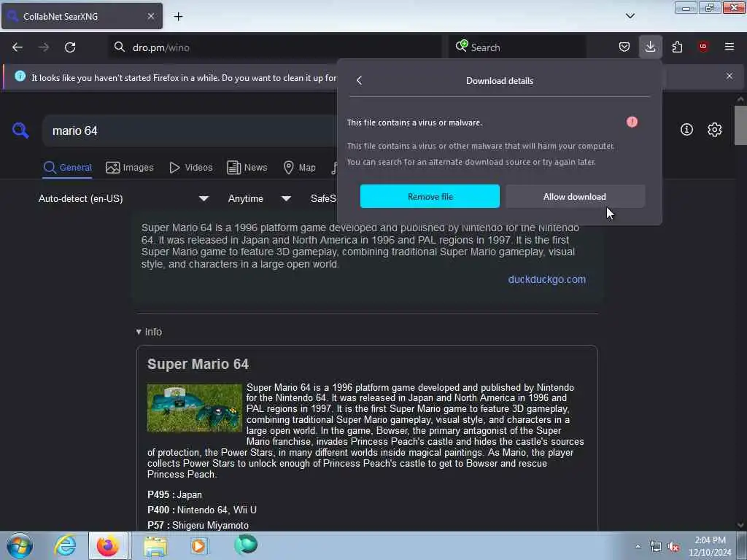Click the Super Mario 64 infobox heading
747x560 pixels.
(198, 365)
